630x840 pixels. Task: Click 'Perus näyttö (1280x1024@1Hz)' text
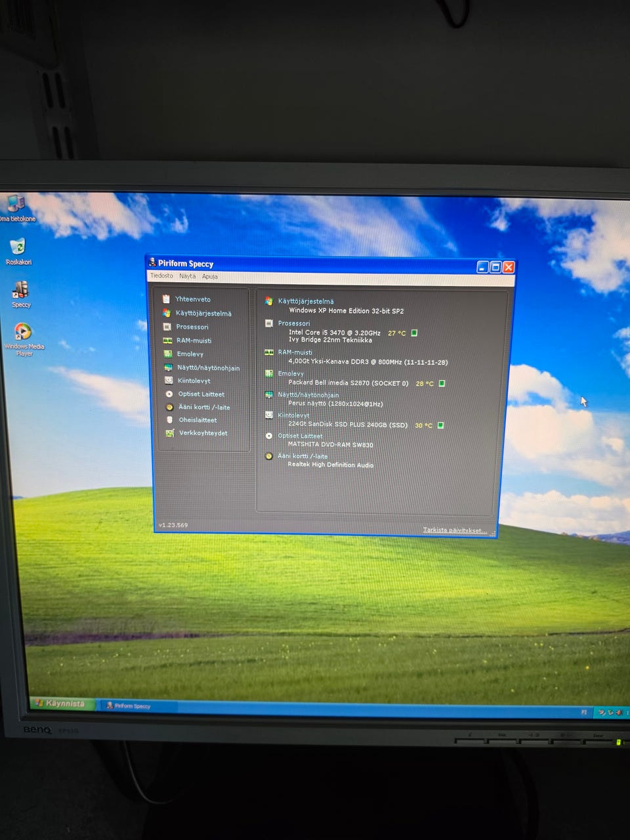pos(335,404)
